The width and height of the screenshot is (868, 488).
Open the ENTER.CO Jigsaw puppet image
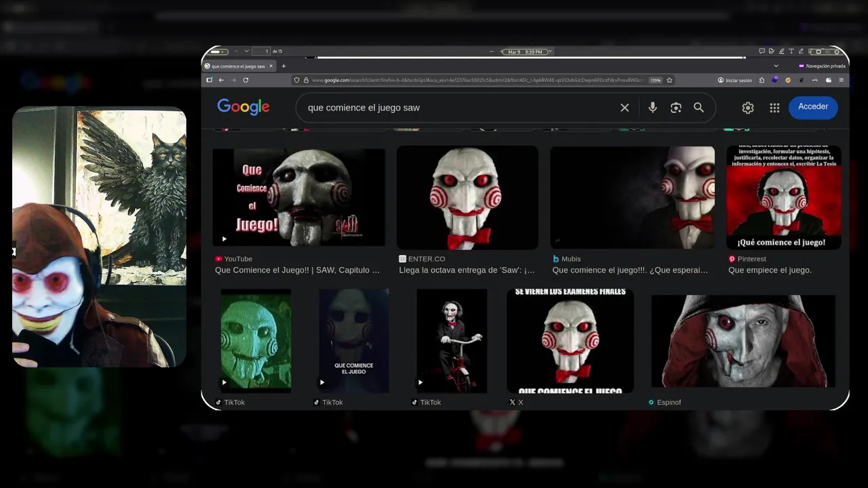pos(467,197)
